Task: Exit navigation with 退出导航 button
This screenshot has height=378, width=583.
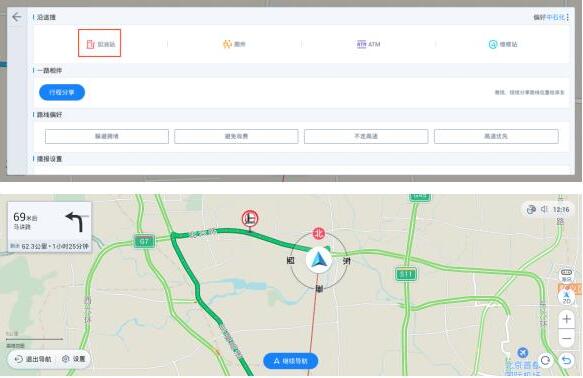Action: 33,359
